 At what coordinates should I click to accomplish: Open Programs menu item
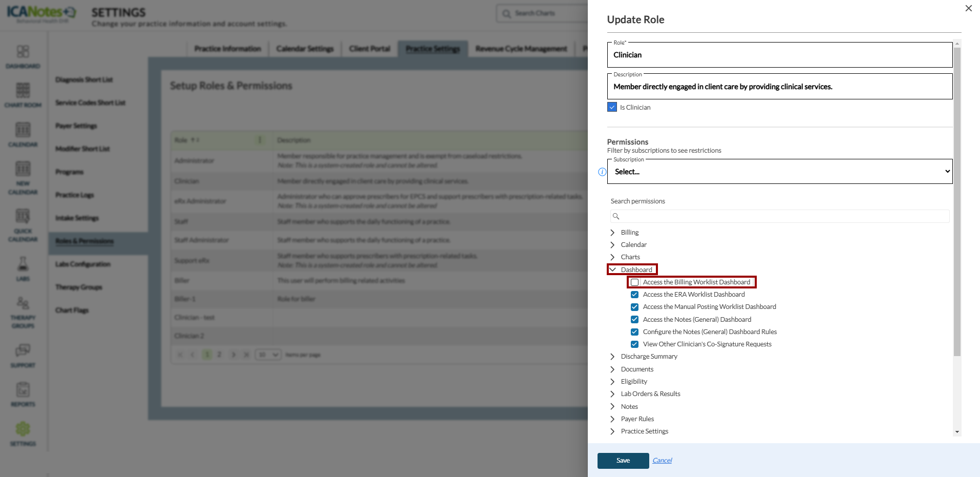pyautogui.click(x=70, y=172)
